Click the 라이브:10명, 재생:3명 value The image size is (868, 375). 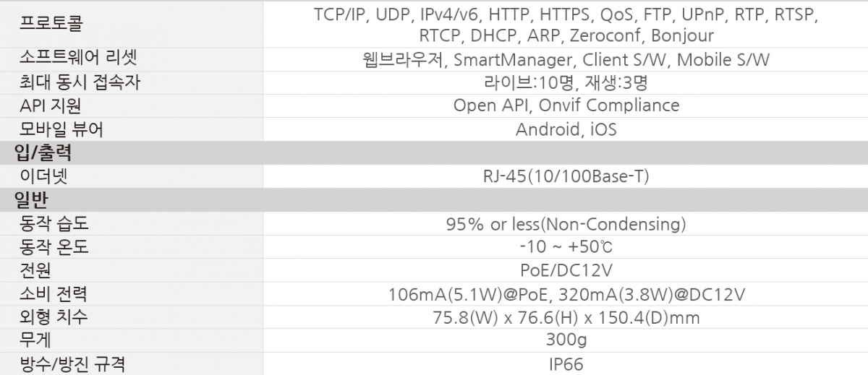pyautogui.click(x=566, y=82)
